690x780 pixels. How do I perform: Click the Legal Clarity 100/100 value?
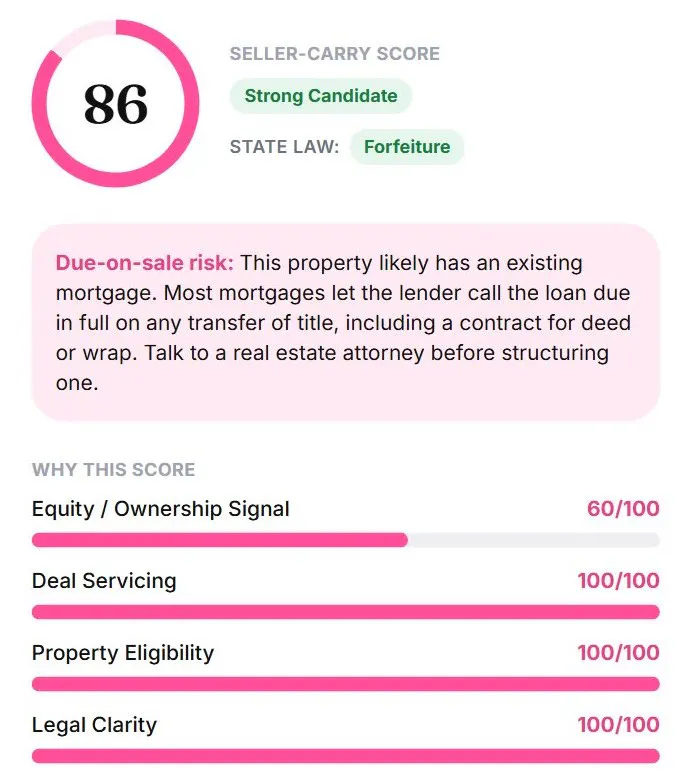[618, 725]
